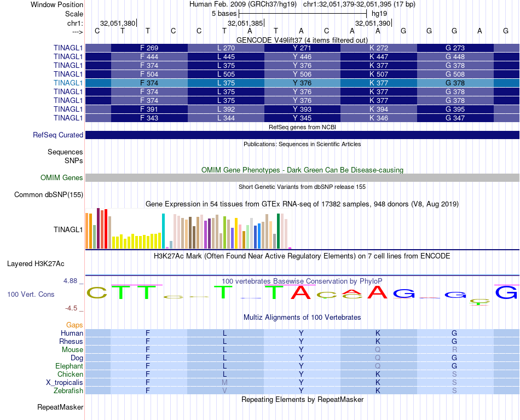
Task: Open the OMIM Genes track label
Action: tap(62, 177)
